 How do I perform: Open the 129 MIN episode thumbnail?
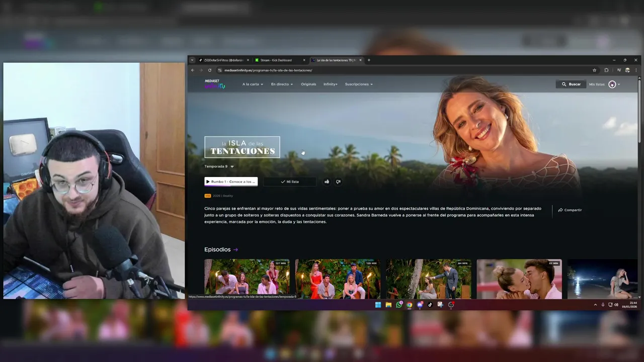pos(338,279)
